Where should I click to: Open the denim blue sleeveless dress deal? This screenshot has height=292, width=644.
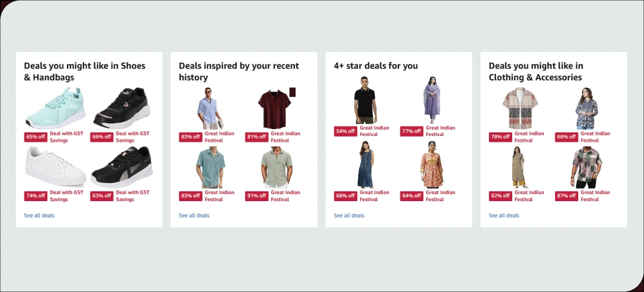click(365, 164)
